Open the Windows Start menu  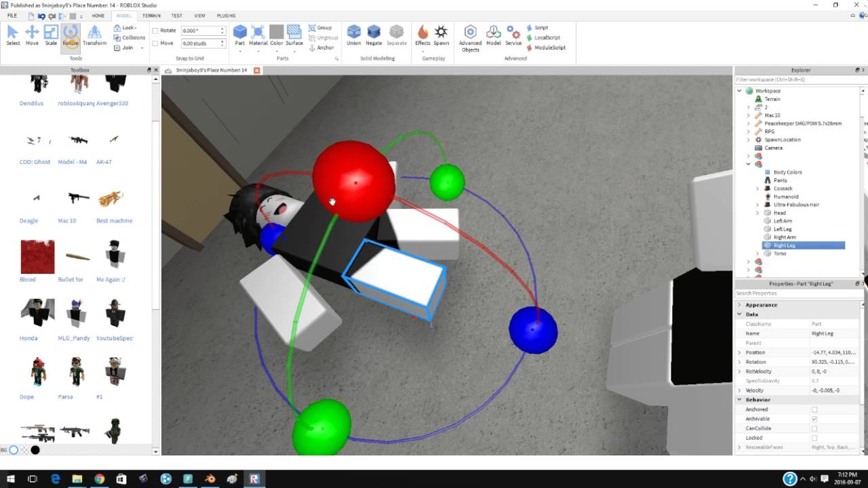[11, 479]
